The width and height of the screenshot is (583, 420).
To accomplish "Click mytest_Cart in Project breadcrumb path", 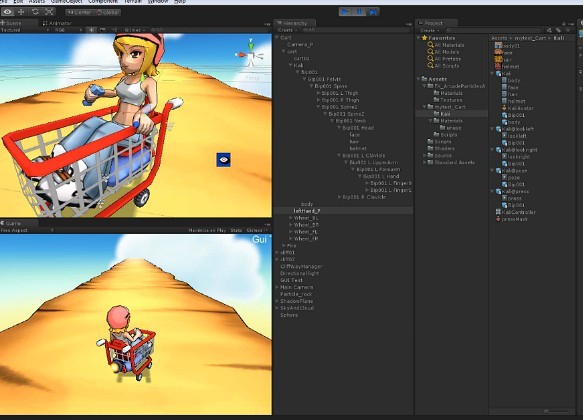I will pyautogui.click(x=530, y=38).
